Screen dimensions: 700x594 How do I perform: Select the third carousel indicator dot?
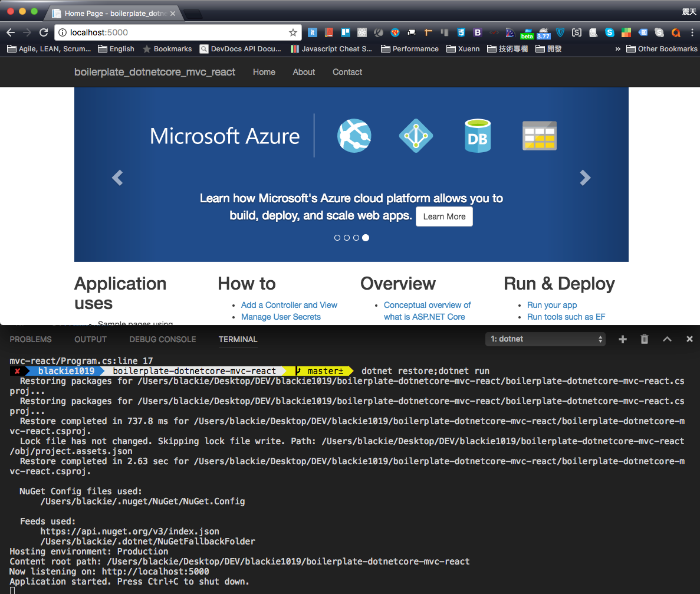click(356, 238)
